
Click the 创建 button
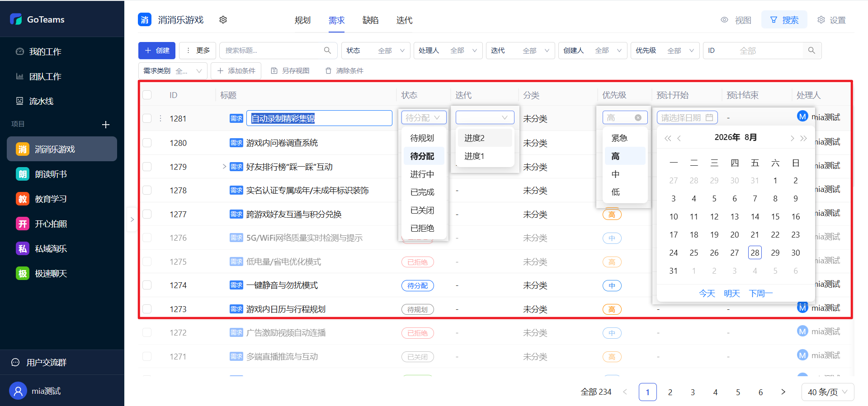157,51
